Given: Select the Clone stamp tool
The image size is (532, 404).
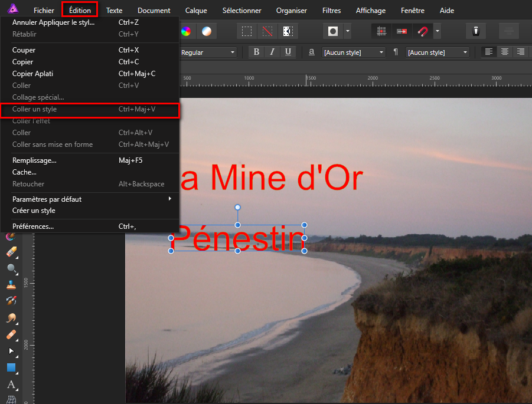Looking at the screenshot, I should coord(12,285).
